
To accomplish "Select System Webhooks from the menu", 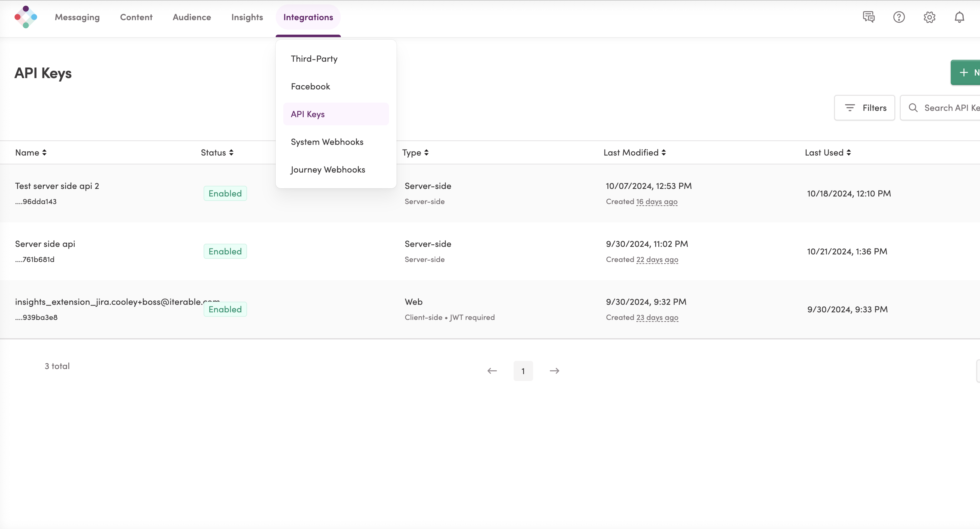I will pos(327,142).
